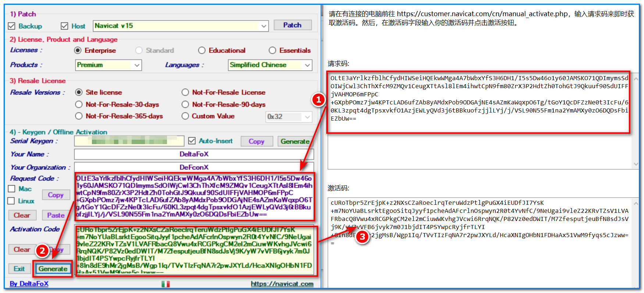This screenshot has width=644, height=293.
Task: Open the https://navicat.com link
Action: tap(282, 284)
